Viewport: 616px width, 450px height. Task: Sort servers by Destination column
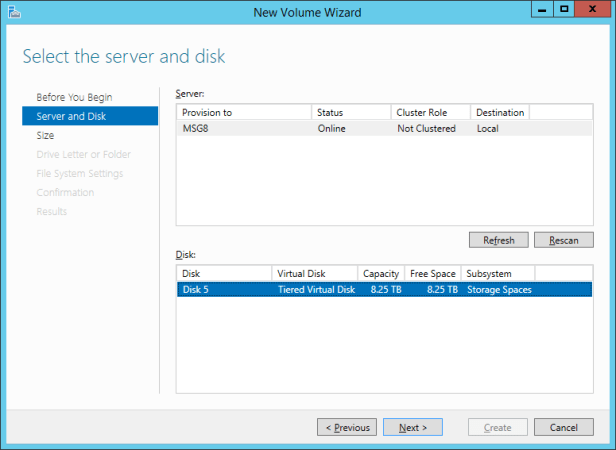pos(499,112)
